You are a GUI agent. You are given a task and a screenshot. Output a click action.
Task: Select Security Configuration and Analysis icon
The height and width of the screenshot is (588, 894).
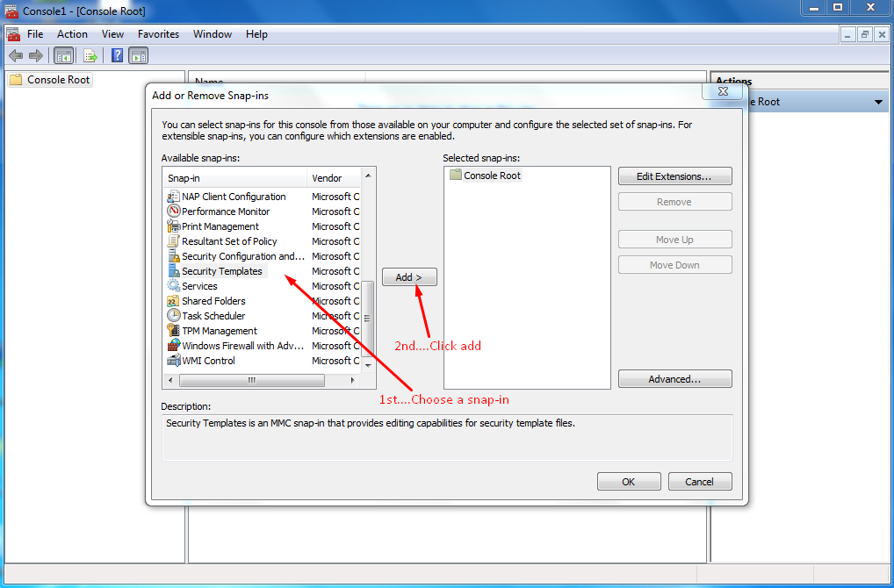tap(173, 256)
